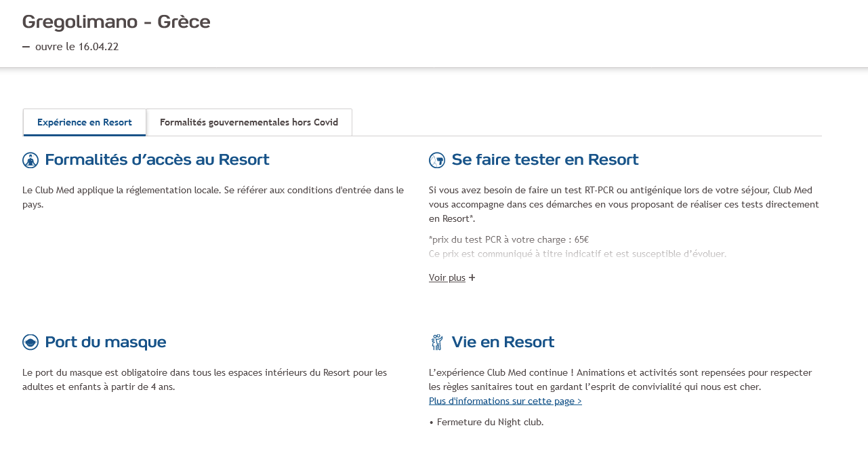Click the Vie en Resort people icon
868x451 pixels.
click(x=437, y=342)
